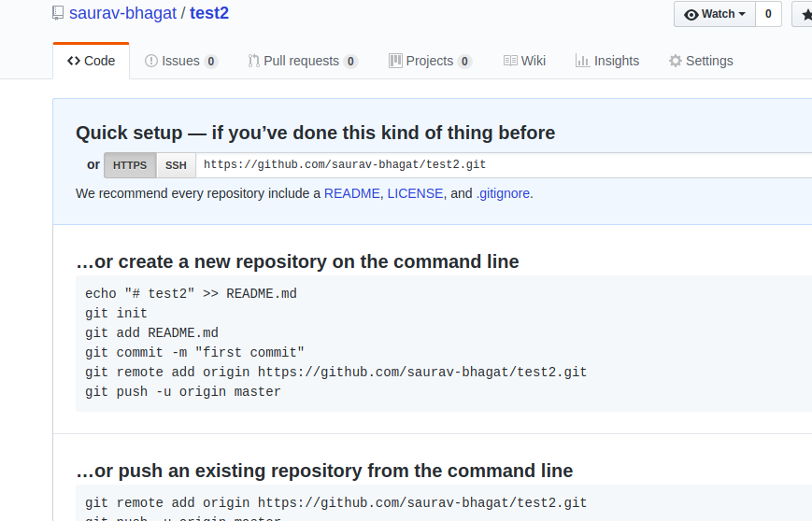Click the 'git init' command line
812x521 pixels.
116,314
